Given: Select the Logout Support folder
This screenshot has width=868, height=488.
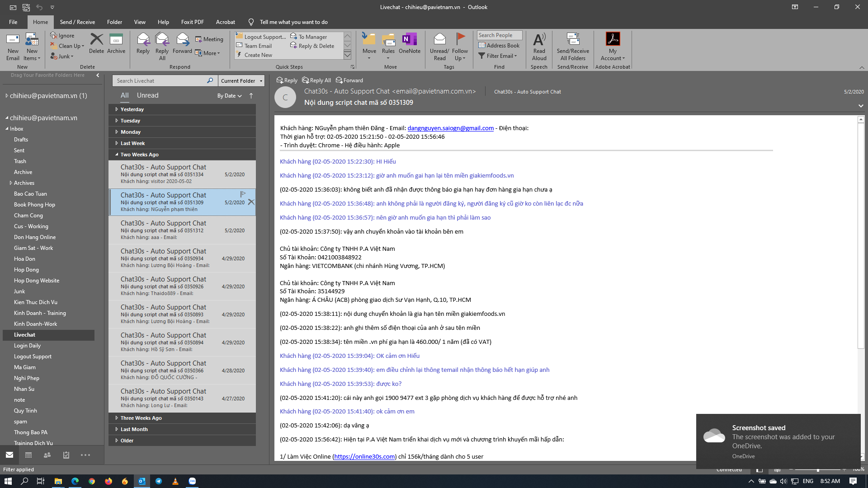Looking at the screenshot, I should click(x=33, y=357).
